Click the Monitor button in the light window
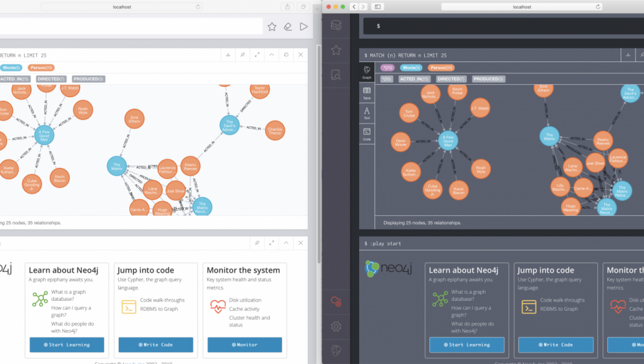This screenshot has width=644, height=364. (x=245, y=345)
